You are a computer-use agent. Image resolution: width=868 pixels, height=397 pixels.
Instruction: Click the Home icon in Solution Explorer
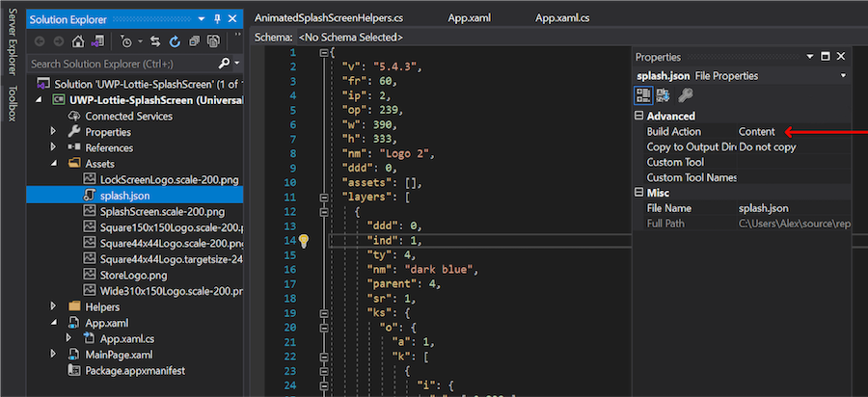click(x=78, y=41)
